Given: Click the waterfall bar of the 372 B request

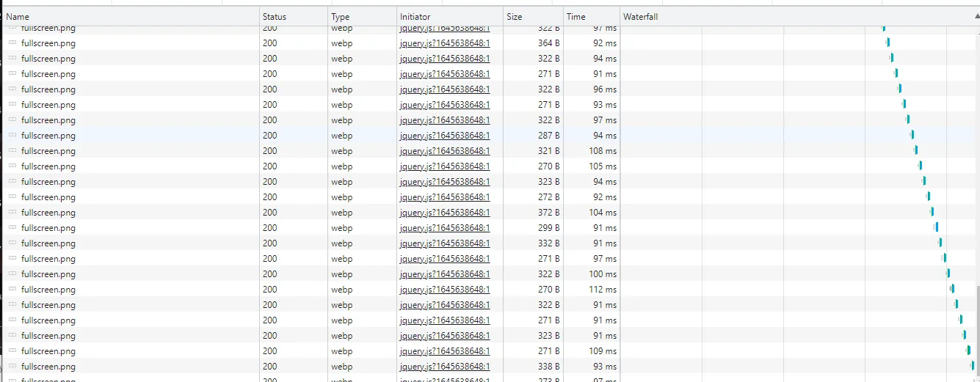Looking at the screenshot, I should (932, 212).
